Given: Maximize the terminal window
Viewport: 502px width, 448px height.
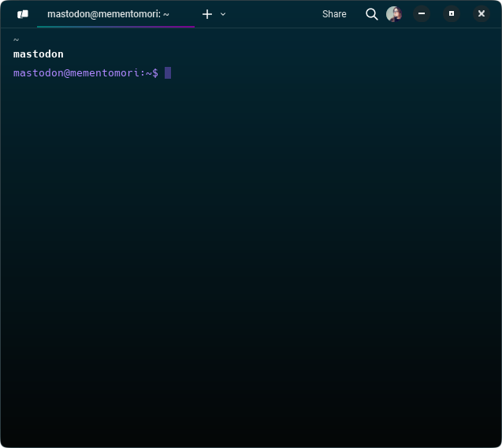Looking at the screenshot, I should (452, 13).
